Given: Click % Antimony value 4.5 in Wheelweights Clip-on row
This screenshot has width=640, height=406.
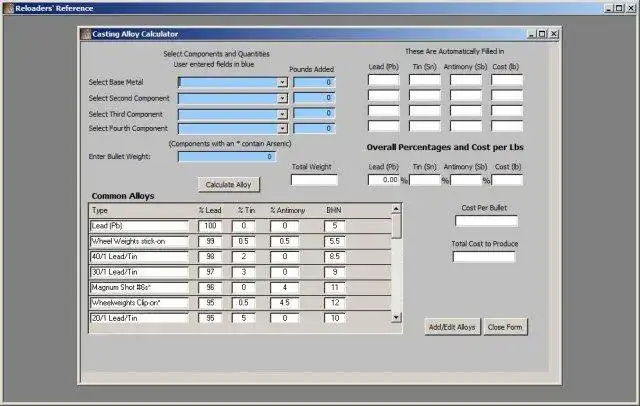Looking at the screenshot, I should coord(284,303).
